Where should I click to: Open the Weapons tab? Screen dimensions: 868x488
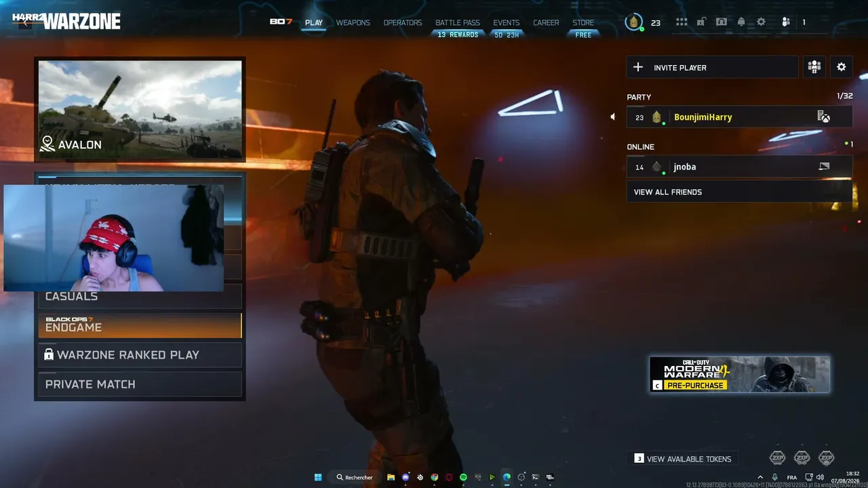coord(353,22)
